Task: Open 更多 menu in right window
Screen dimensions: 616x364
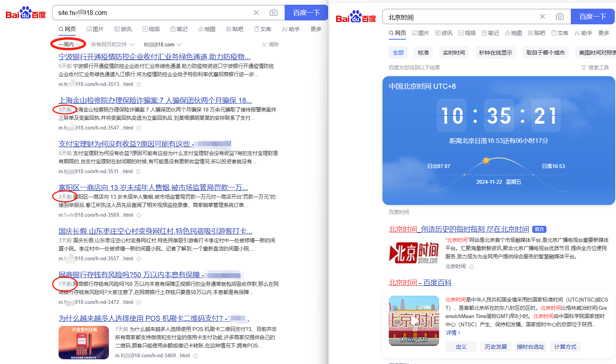Action: (604, 33)
